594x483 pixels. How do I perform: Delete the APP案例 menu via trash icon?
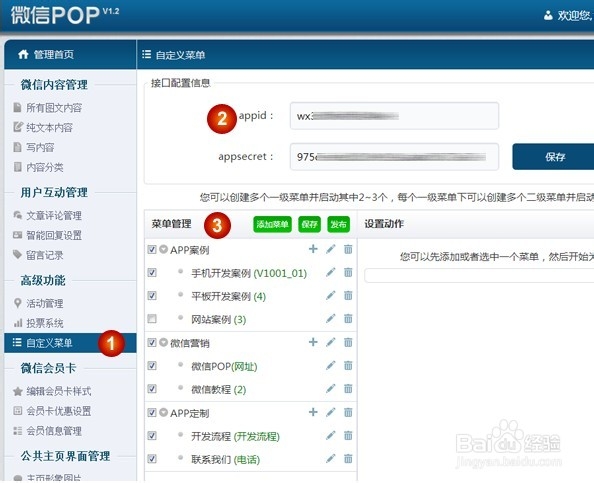(x=348, y=249)
